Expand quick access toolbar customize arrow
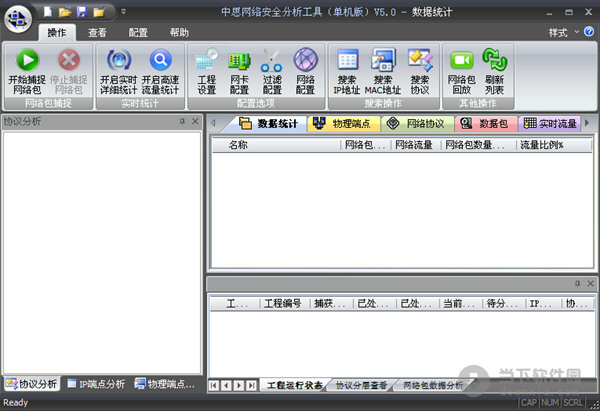Viewport: 600px width, 411px height. 123,12
